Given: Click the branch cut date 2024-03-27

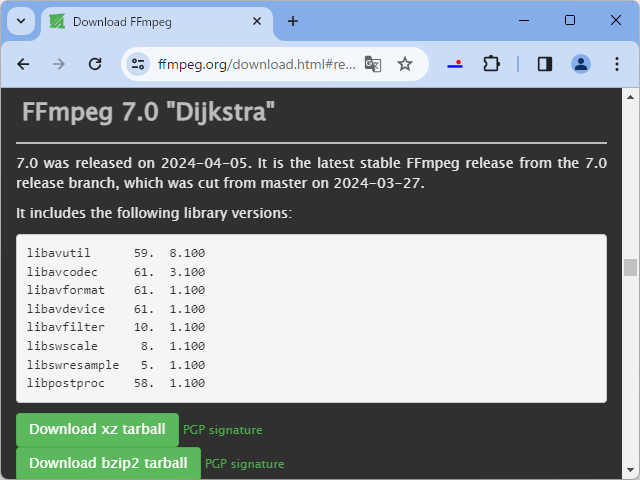Looking at the screenshot, I should coord(378,183).
